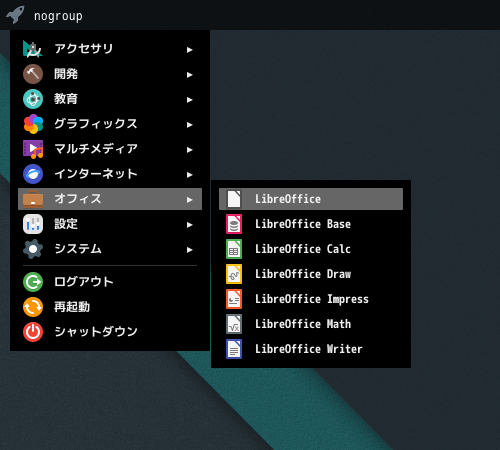The height and width of the screenshot is (450, 500).
Task: Click the orange LibreOffice Impress icon
Action: click(x=234, y=299)
